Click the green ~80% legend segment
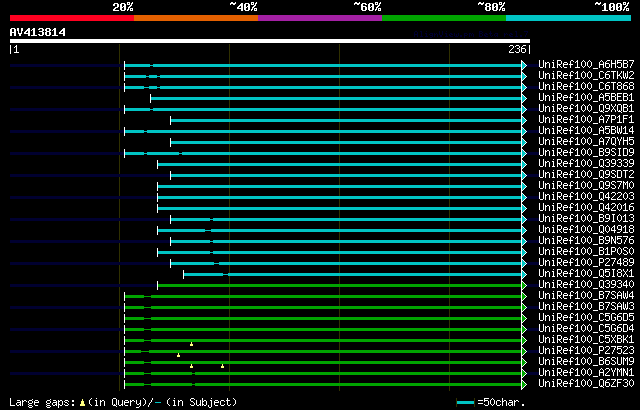Viewport: 640px width, 410px height. [x=444, y=18]
